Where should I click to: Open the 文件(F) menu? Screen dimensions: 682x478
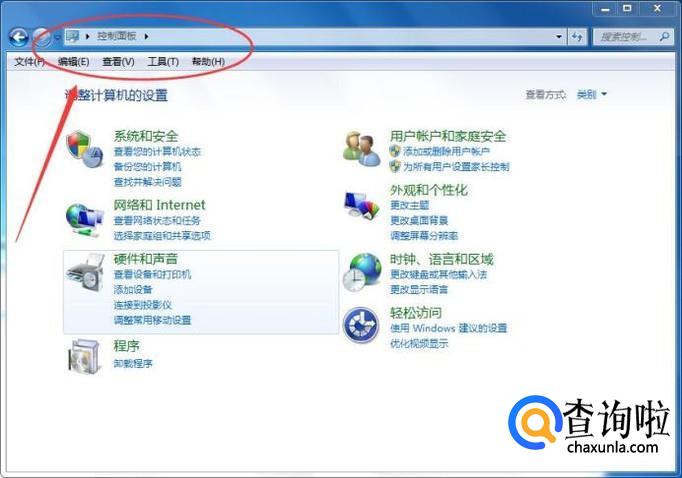pyautogui.click(x=30, y=62)
